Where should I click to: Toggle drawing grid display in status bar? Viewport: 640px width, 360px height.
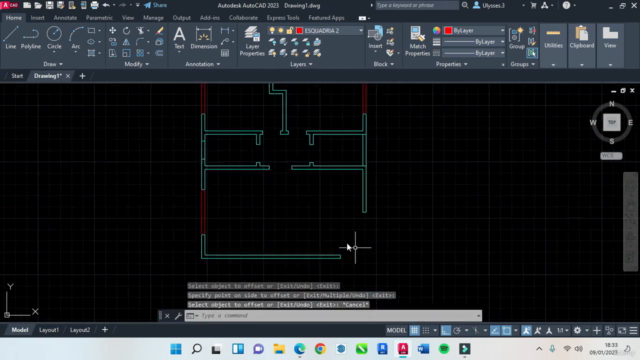coord(414,330)
